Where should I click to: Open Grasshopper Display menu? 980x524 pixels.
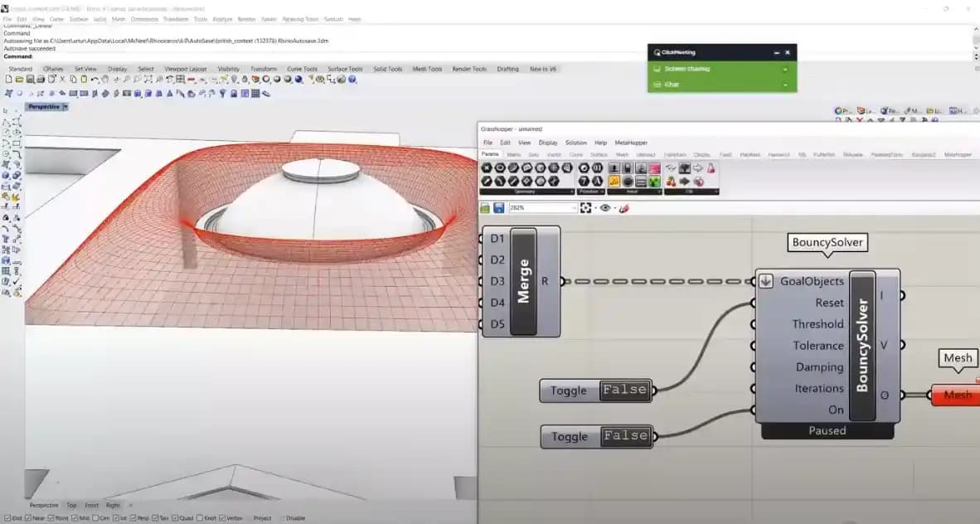coord(547,143)
